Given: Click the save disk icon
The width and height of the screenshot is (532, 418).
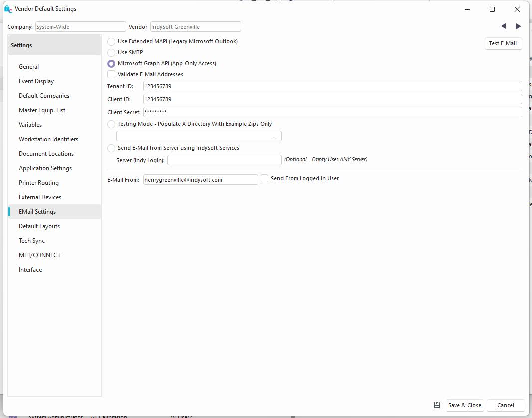Looking at the screenshot, I should coord(437,405).
